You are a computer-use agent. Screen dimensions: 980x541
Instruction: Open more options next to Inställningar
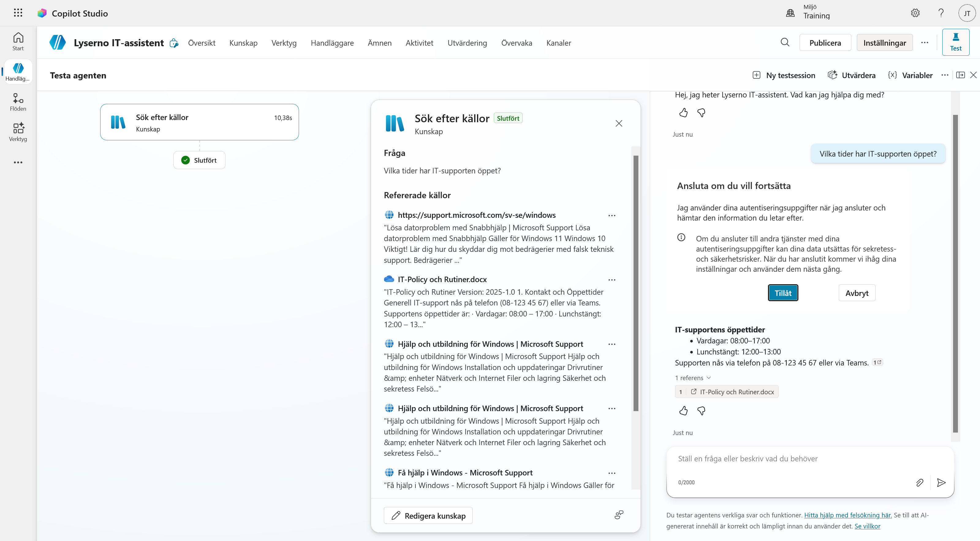(925, 42)
